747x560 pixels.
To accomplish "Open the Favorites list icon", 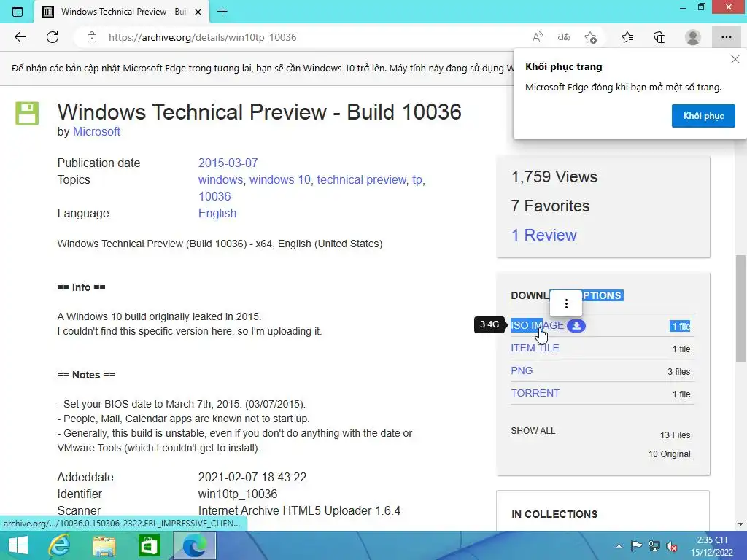I will (627, 37).
